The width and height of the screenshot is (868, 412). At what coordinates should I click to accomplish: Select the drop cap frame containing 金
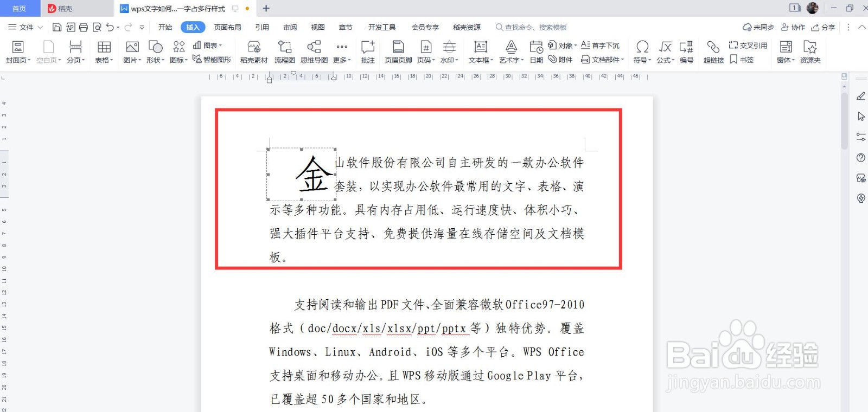tap(301, 174)
